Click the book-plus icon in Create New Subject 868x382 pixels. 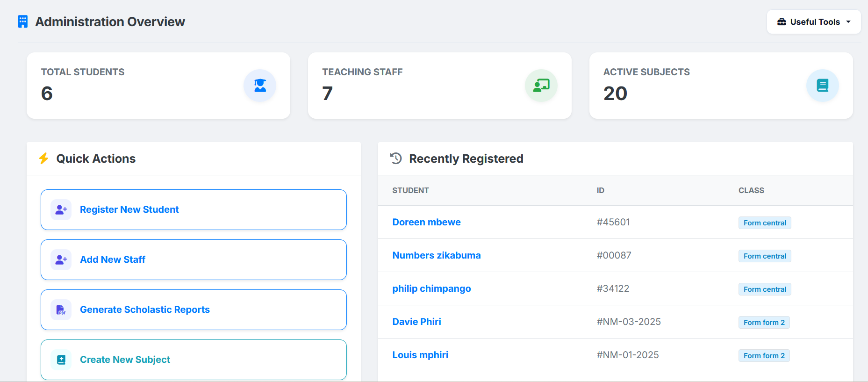(61, 360)
